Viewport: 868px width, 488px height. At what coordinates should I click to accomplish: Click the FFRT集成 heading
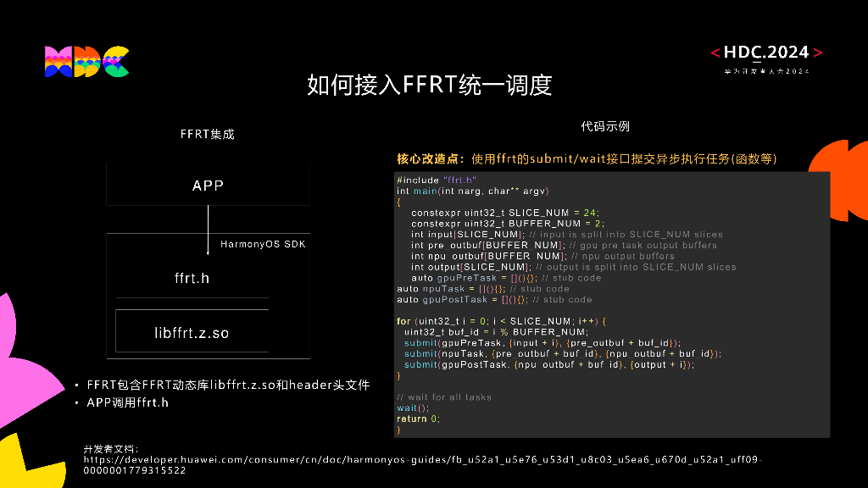207,134
